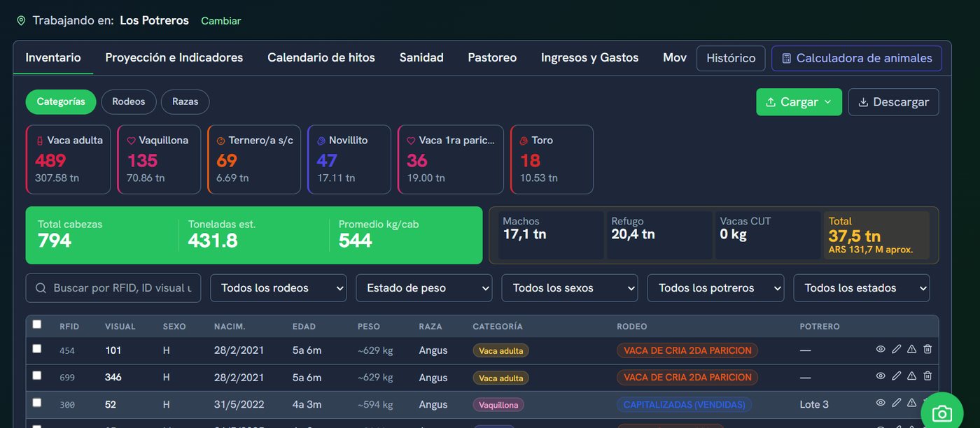Click the Descargar button

coord(893,102)
